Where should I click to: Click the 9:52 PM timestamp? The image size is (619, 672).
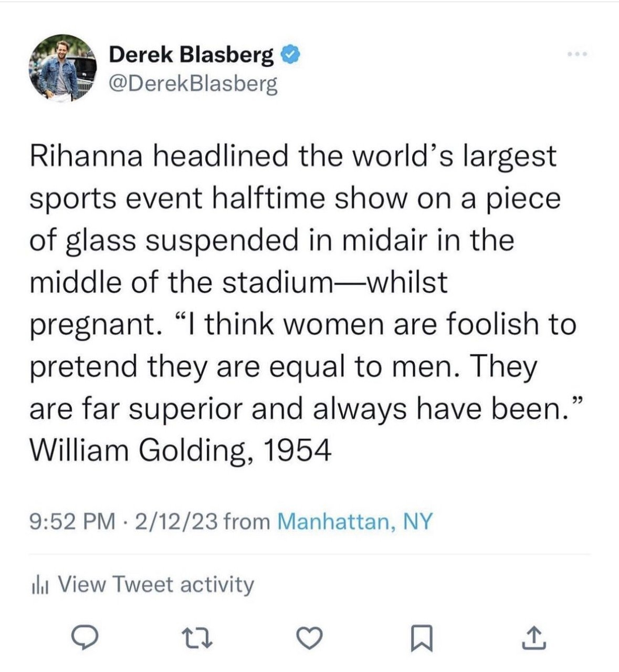[72, 521]
